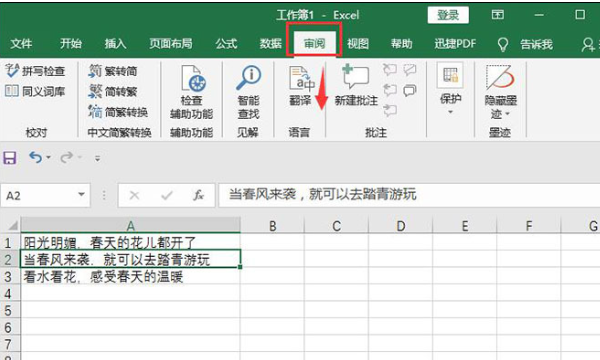Select cell A3 with 看水看花 text
The height and width of the screenshot is (360, 600).
(x=130, y=277)
